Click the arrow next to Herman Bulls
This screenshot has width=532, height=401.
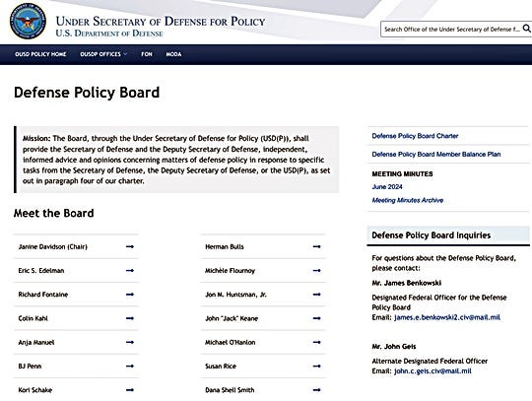click(316, 246)
